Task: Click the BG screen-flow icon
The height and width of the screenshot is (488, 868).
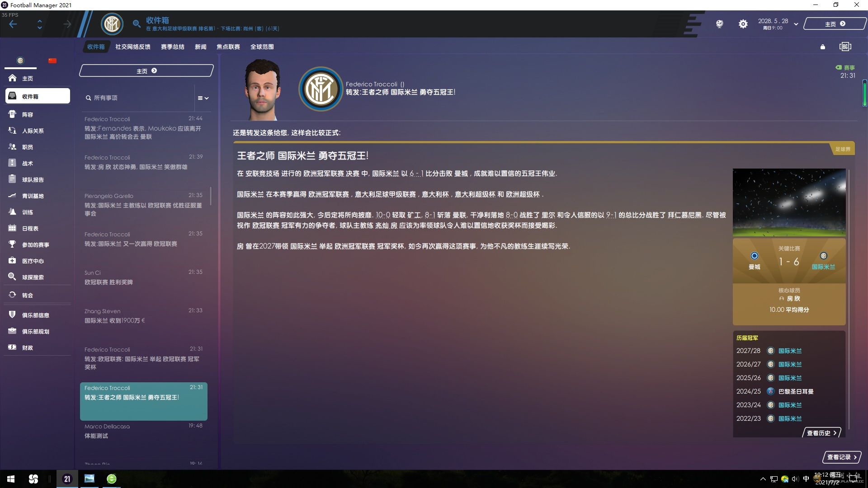Action: pyautogui.click(x=845, y=47)
